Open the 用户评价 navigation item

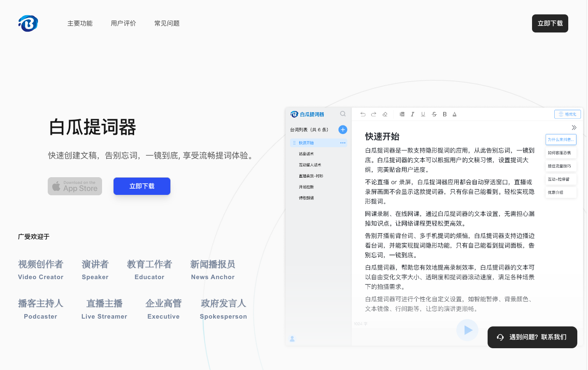point(123,23)
